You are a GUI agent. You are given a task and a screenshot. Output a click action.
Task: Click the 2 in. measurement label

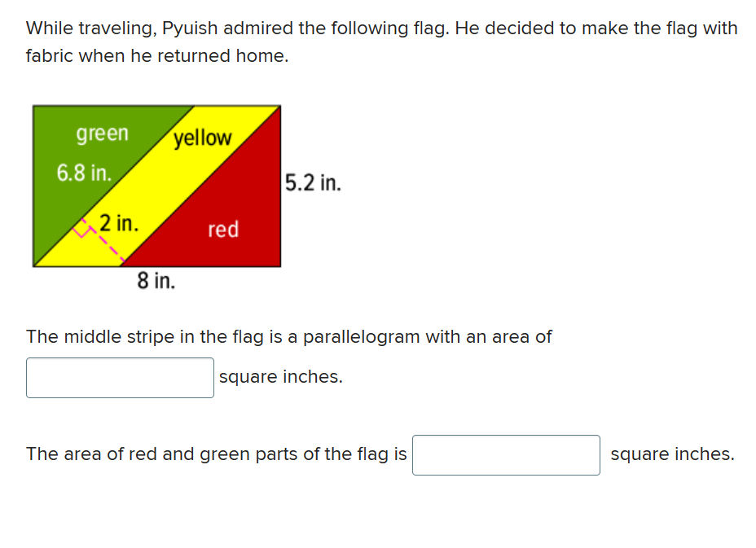(118, 221)
